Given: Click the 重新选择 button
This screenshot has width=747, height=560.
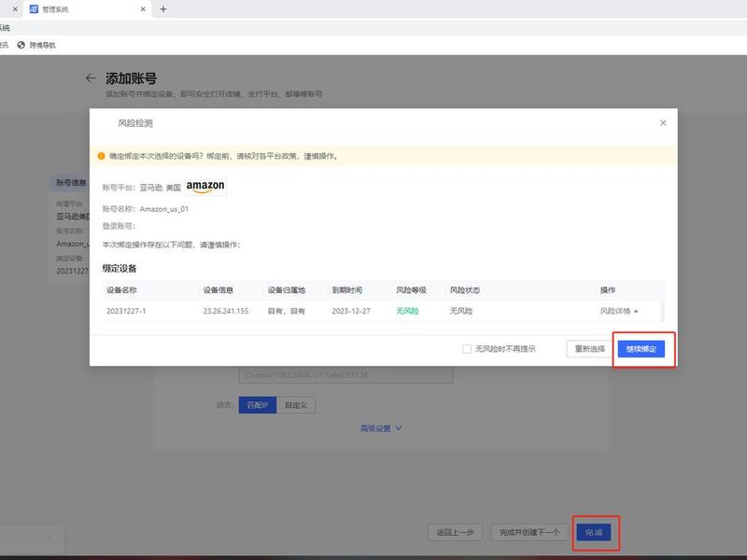Looking at the screenshot, I should click(589, 349).
